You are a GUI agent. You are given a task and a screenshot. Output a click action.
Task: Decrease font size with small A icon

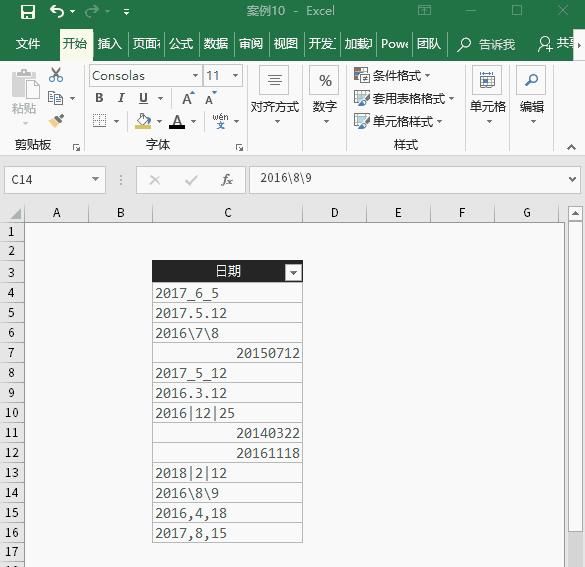211,98
